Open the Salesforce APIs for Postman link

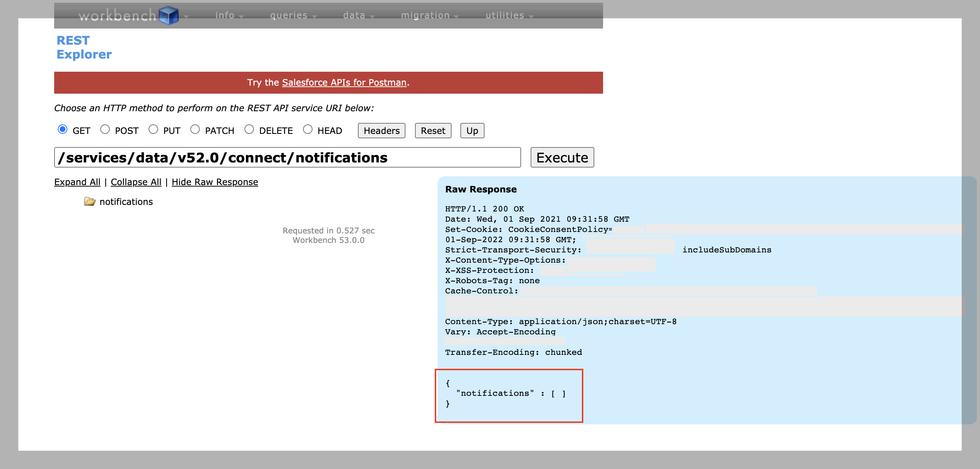pos(344,83)
